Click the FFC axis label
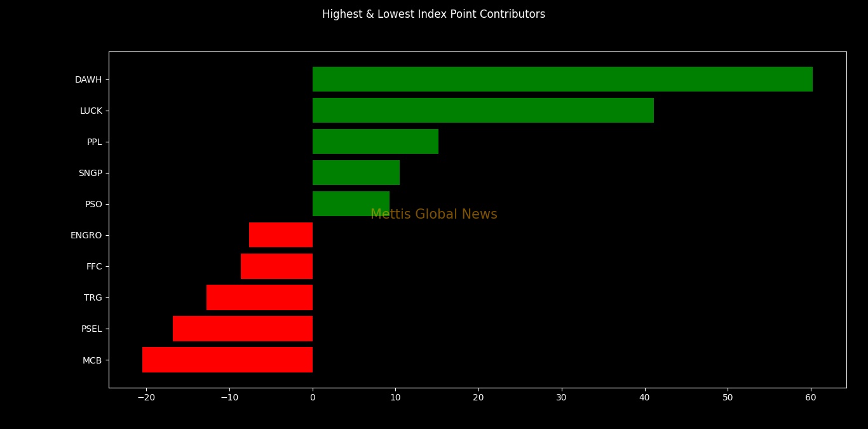The width and height of the screenshot is (868, 429). [x=94, y=267]
